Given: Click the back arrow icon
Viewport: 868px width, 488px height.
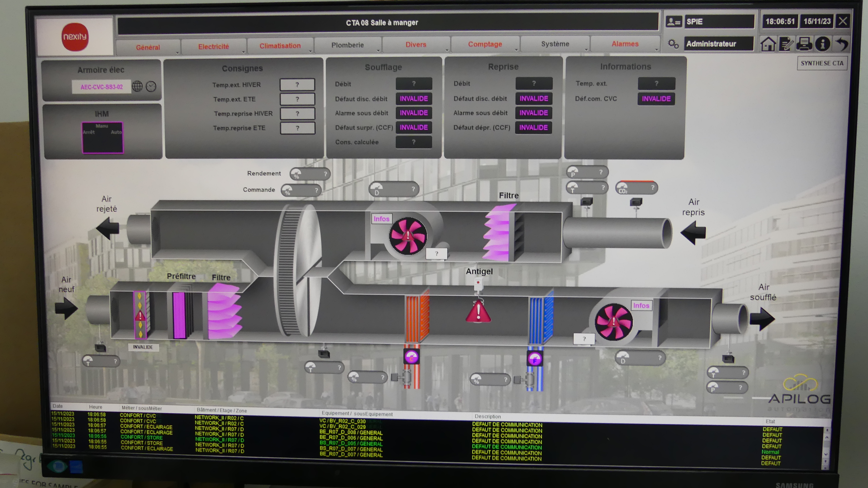Looking at the screenshot, I should pos(841,44).
